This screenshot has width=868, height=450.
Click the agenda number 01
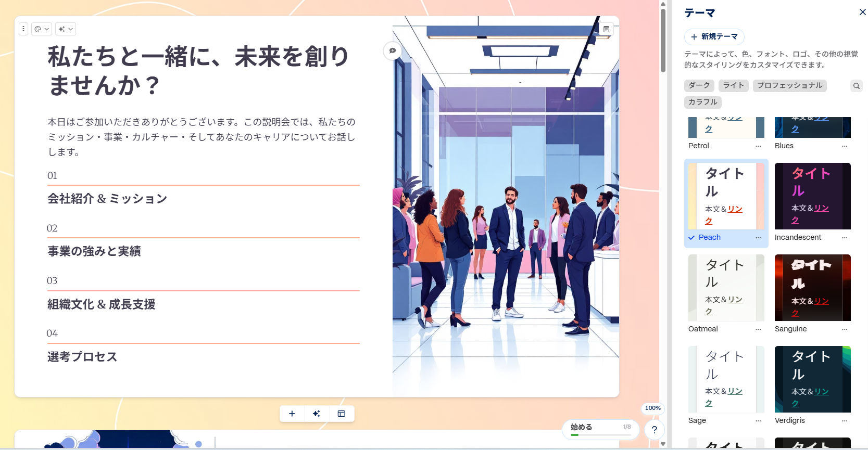pyautogui.click(x=52, y=176)
